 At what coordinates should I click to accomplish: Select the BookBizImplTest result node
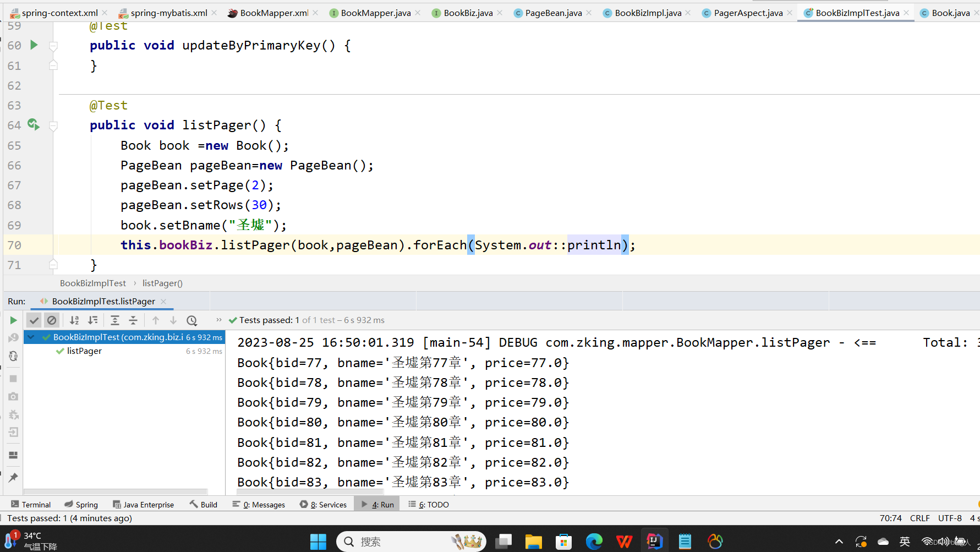[x=124, y=337]
